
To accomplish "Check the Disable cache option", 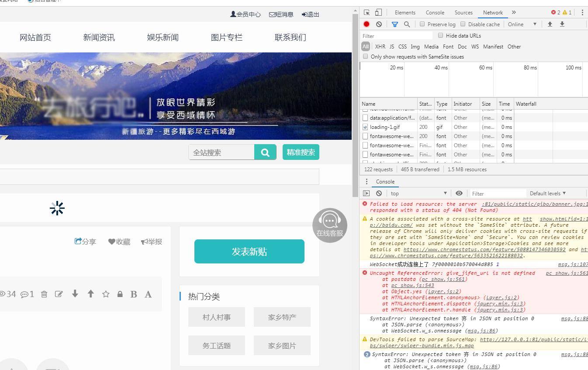I will point(463,24).
